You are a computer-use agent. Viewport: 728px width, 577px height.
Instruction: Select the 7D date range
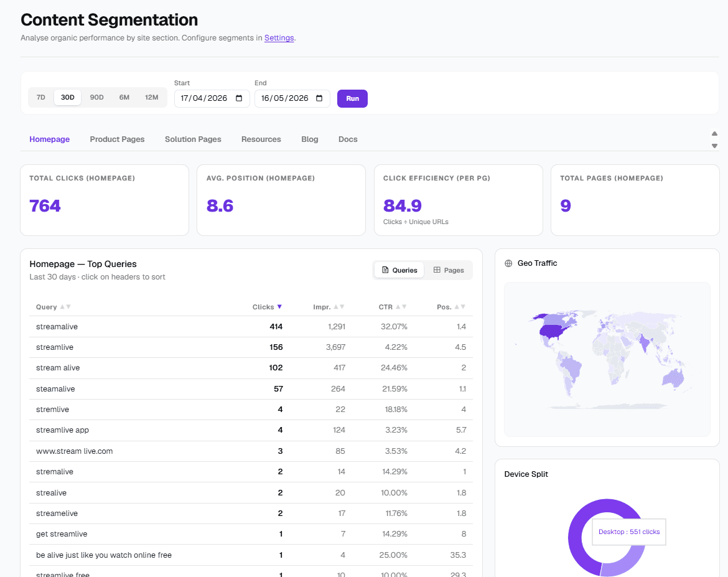(41, 98)
